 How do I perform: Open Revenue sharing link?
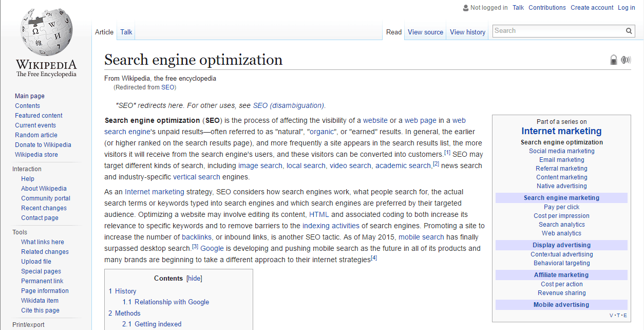(x=562, y=293)
